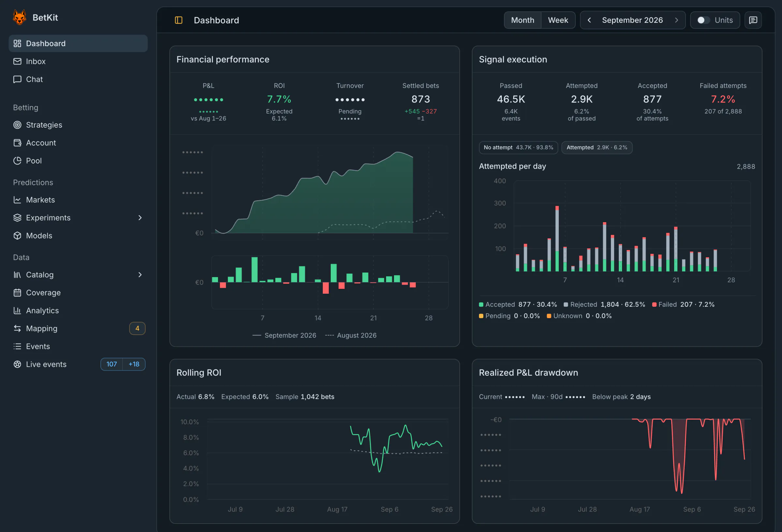This screenshot has width=782, height=532.
Task: Click the Live events +18 badge
Action: (134, 364)
